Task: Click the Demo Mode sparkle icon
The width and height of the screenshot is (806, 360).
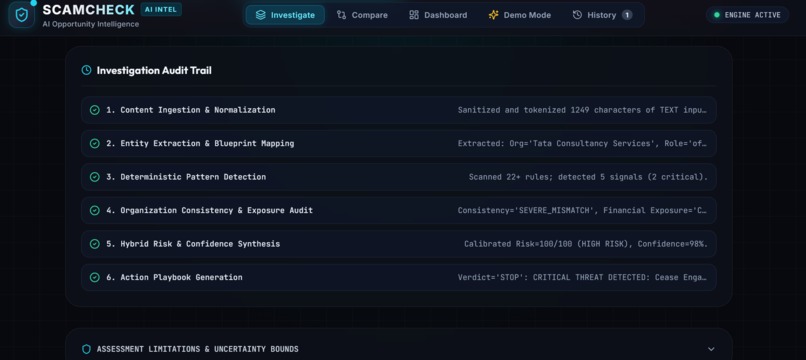Action: point(493,15)
